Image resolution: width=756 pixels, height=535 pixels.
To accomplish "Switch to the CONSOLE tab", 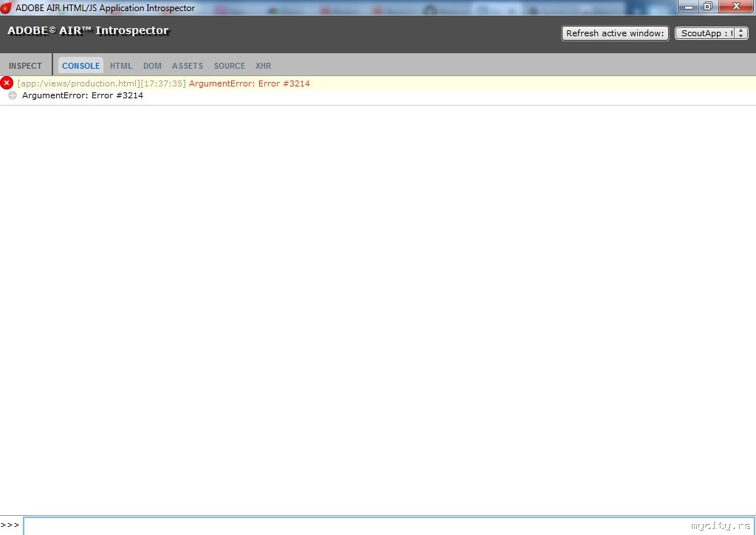I will (80, 66).
